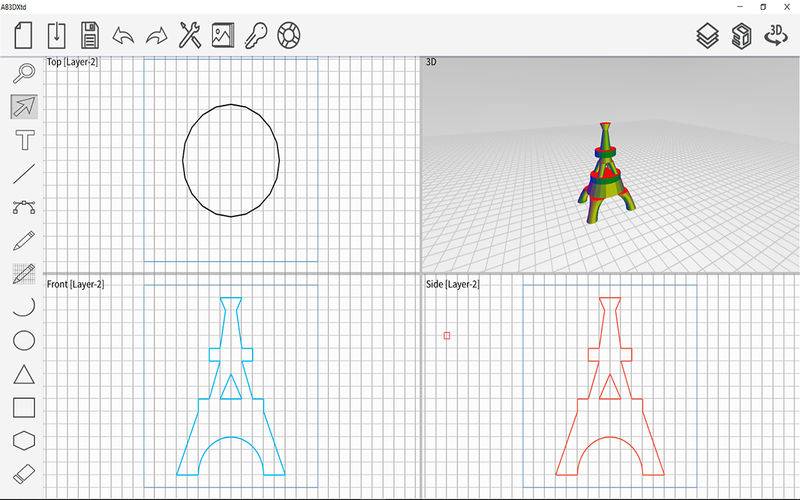Minimize the AB3DXtd window
The width and height of the screenshot is (800, 500).
tap(740, 7)
